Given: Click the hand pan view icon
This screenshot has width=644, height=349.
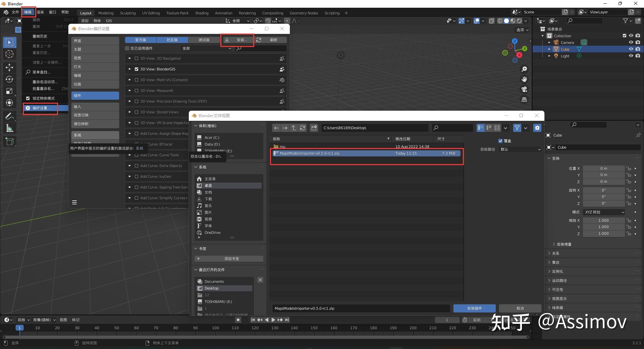Looking at the screenshot, I should pos(524,79).
